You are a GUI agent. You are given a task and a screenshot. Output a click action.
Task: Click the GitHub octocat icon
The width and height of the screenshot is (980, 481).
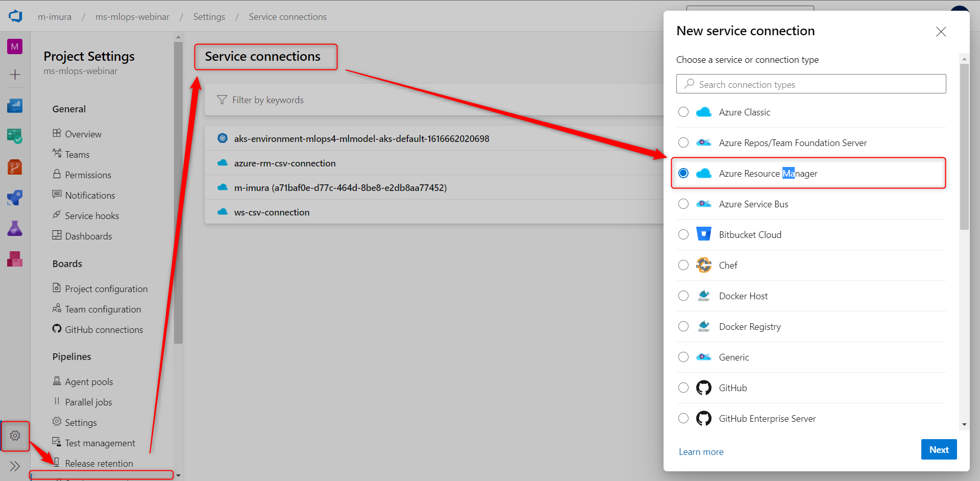click(704, 388)
